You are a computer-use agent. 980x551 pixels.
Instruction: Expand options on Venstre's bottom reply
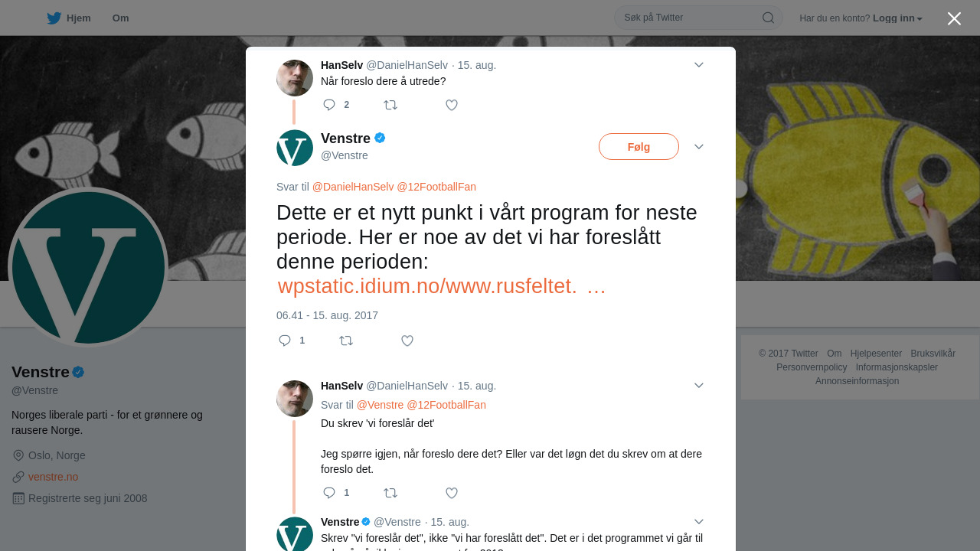tap(699, 522)
